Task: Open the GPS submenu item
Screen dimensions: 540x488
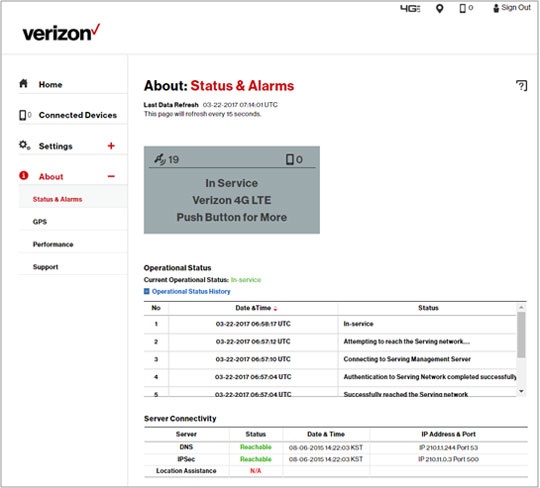Action: click(40, 222)
